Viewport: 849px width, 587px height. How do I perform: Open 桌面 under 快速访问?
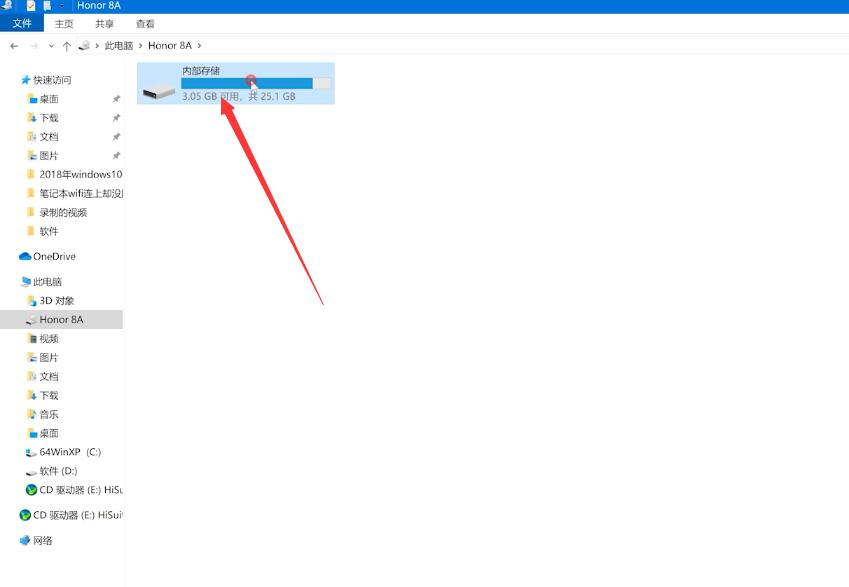tap(49, 99)
